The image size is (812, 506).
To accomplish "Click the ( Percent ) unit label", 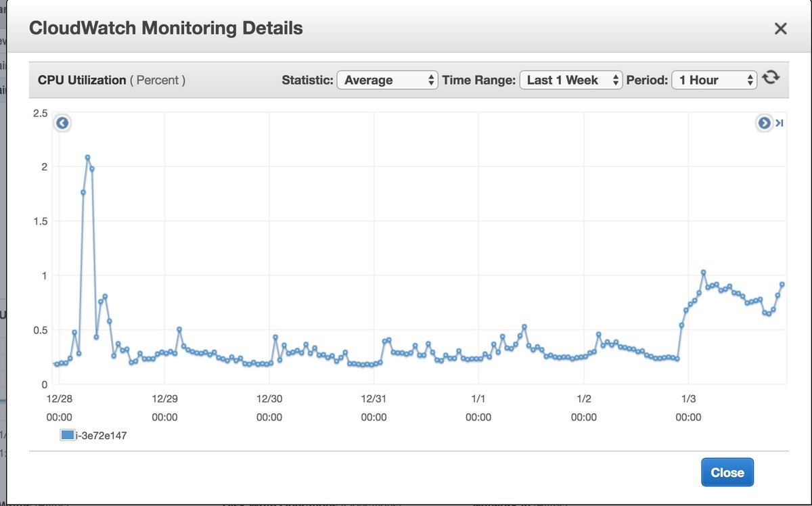I will click(x=158, y=80).
